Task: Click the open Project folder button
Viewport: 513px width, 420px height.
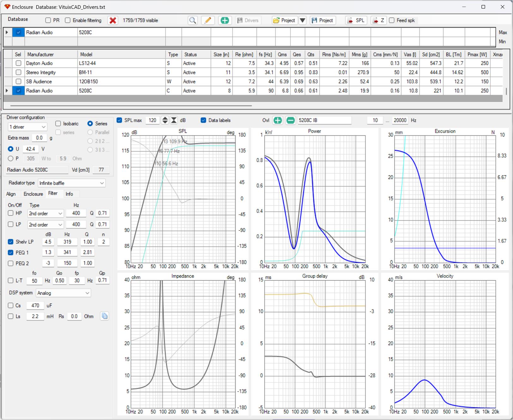Action: click(284, 21)
